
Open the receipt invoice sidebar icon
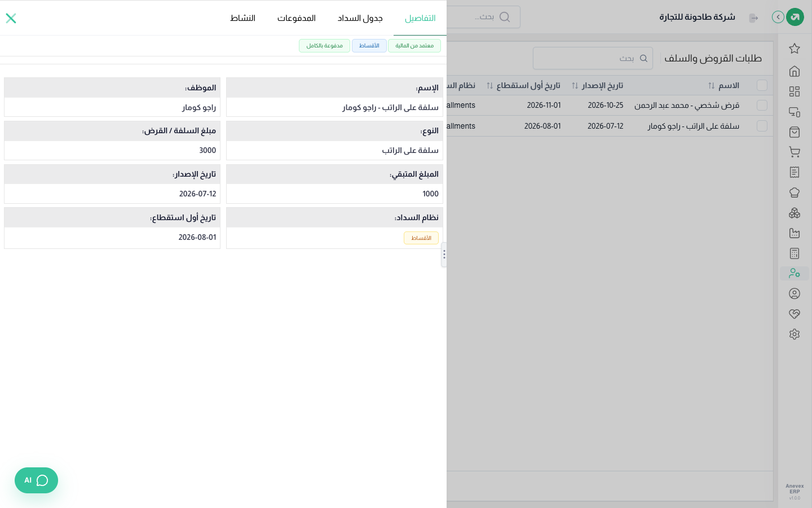pyautogui.click(x=795, y=172)
